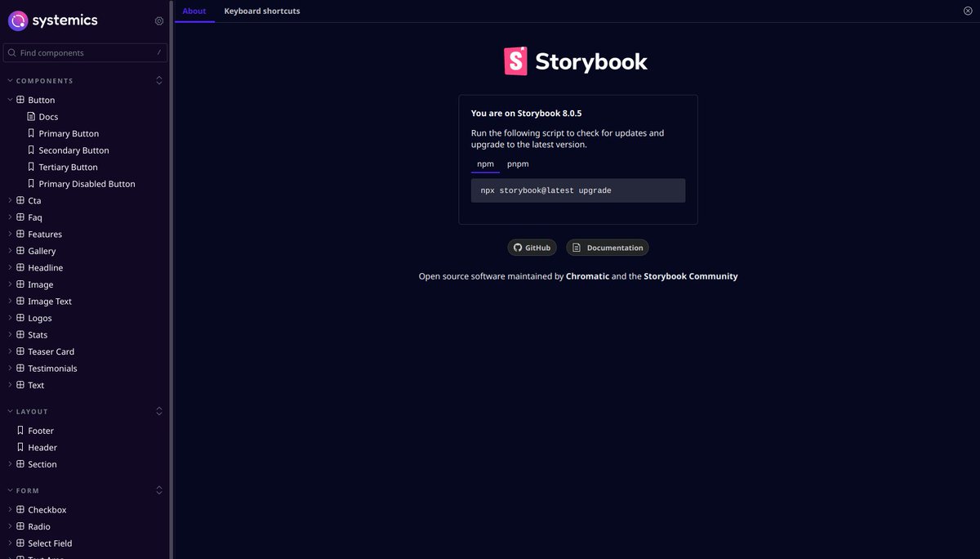The height and width of the screenshot is (559, 980).
Task: Collapse the COMPONENTS section header
Action: 40,81
